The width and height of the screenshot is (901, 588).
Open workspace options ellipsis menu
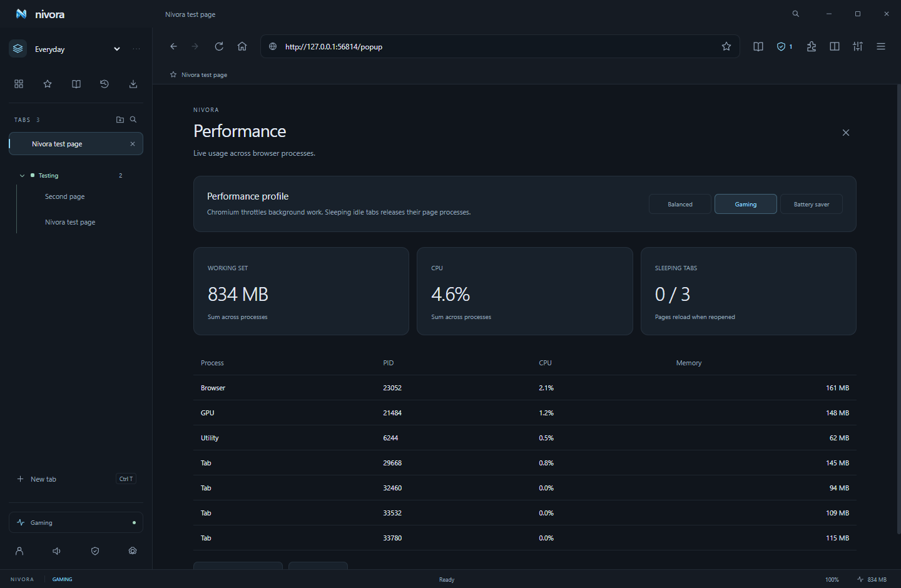[136, 49]
